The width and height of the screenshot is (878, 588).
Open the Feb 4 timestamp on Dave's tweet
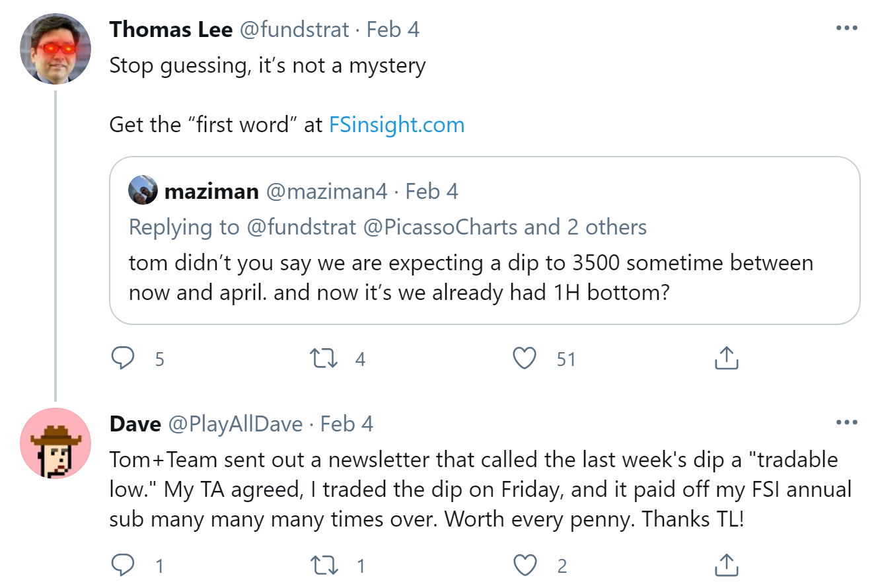[347, 423]
